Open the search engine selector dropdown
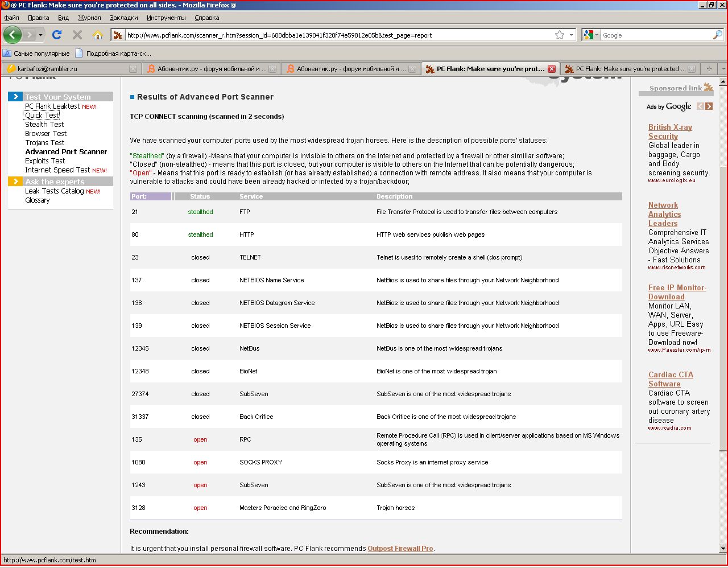 coord(592,35)
